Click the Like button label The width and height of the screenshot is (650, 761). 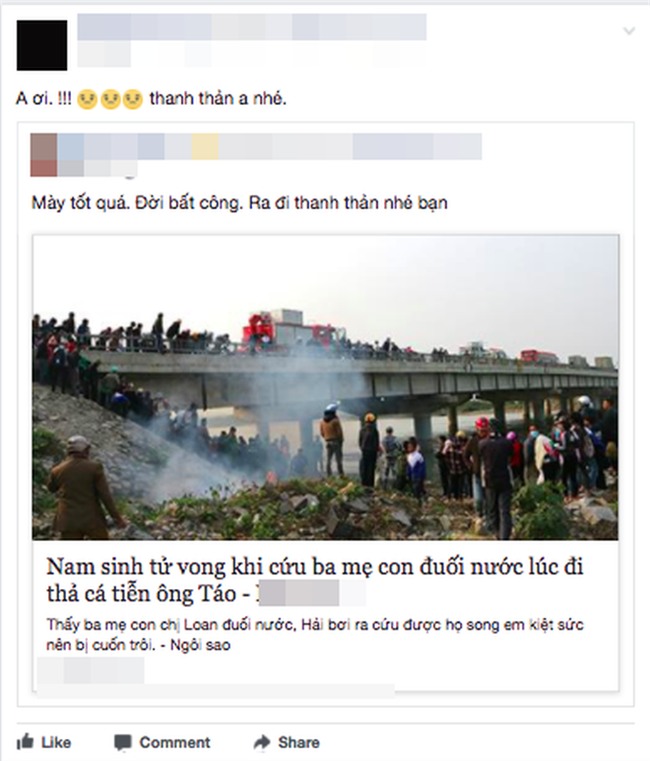point(56,742)
